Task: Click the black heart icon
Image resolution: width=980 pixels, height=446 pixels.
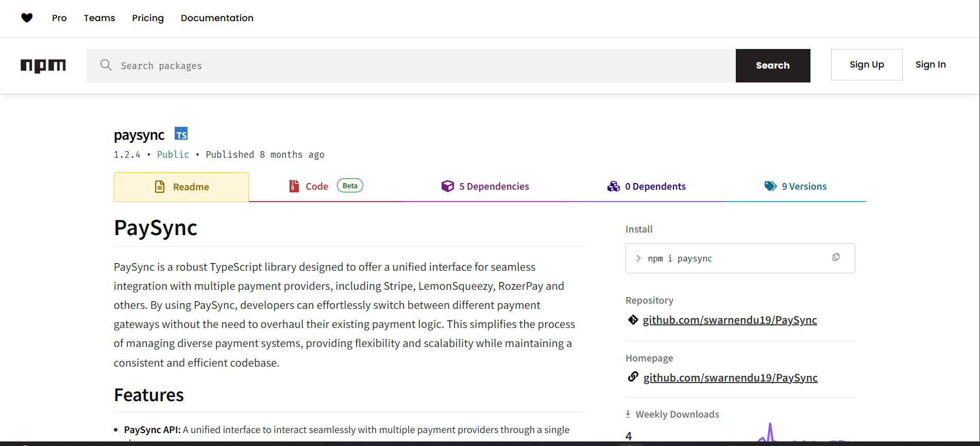Action: (x=27, y=18)
